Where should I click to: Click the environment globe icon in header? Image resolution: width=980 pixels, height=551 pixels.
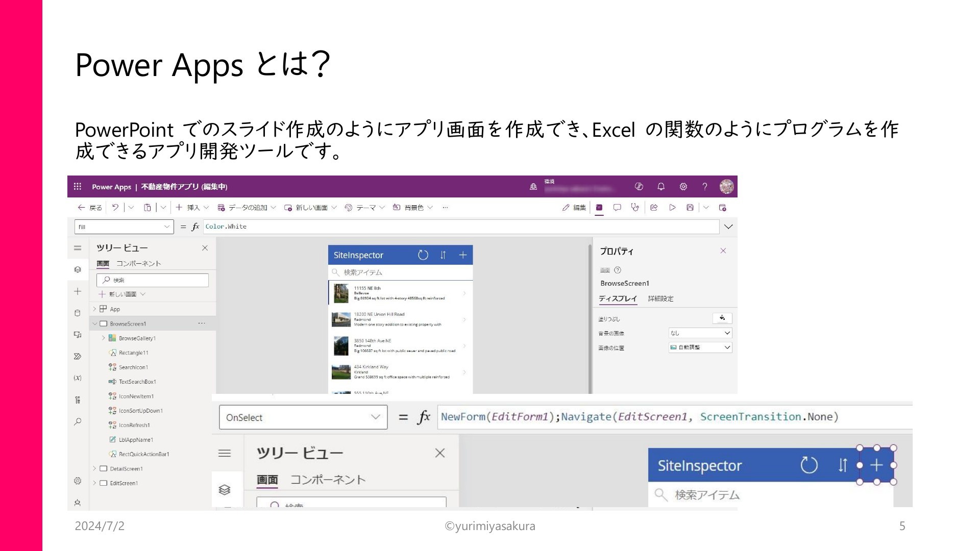pos(533,187)
